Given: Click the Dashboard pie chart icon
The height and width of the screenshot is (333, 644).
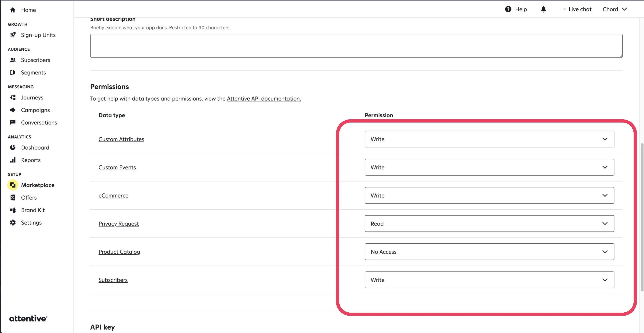Looking at the screenshot, I should point(13,148).
